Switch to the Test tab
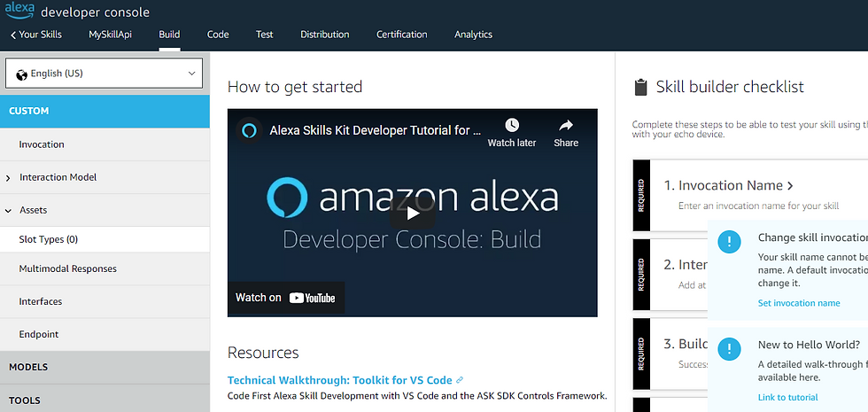Screen dimensions: 868x412 (x=265, y=35)
